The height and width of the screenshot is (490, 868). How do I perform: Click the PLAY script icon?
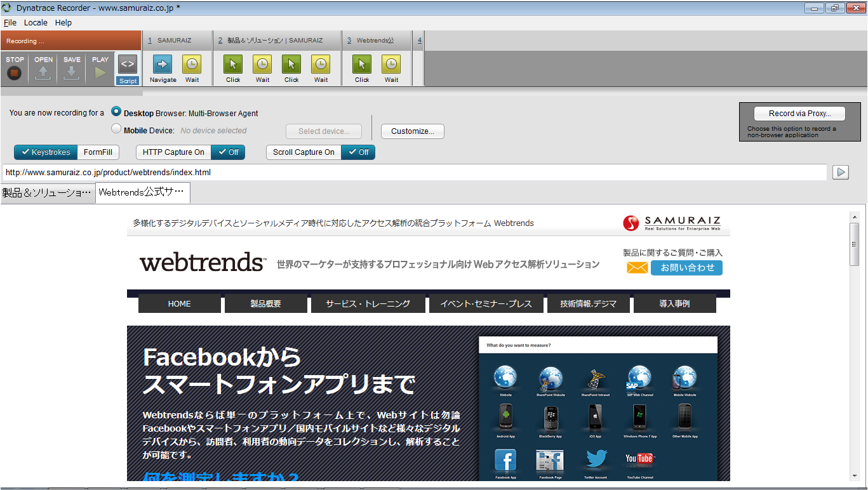tap(100, 72)
